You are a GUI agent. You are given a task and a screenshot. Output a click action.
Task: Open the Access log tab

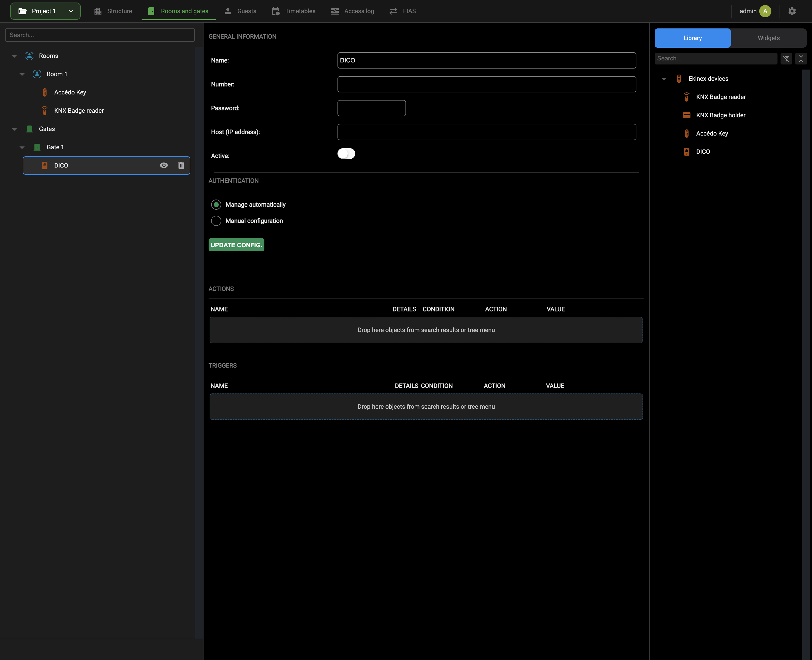coord(352,11)
